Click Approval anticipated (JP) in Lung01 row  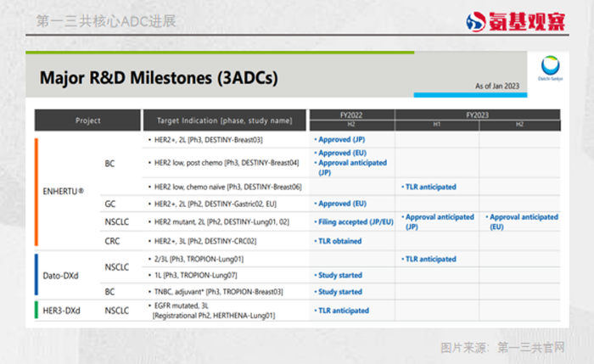438,221
